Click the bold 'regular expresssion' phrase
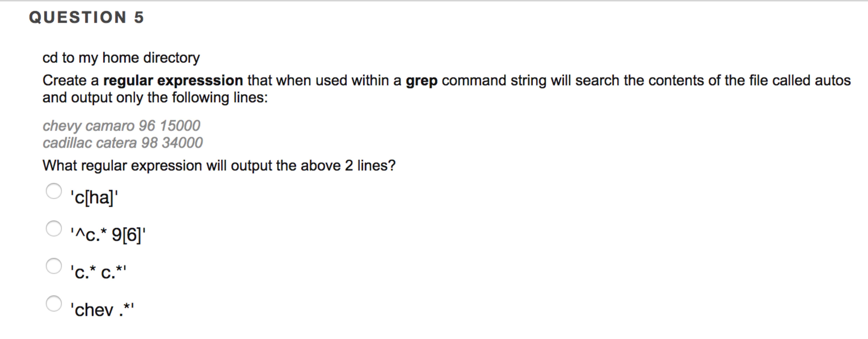 tap(173, 80)
